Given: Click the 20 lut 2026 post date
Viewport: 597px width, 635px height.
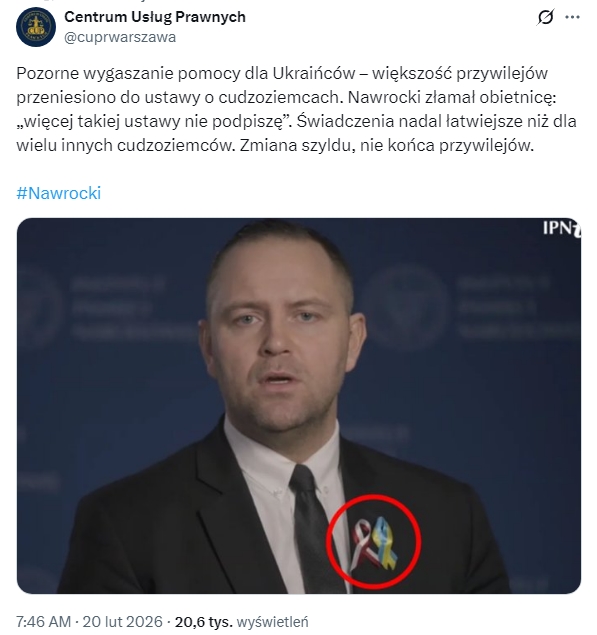Looking at the screenshot, I should tap(122, 621).
